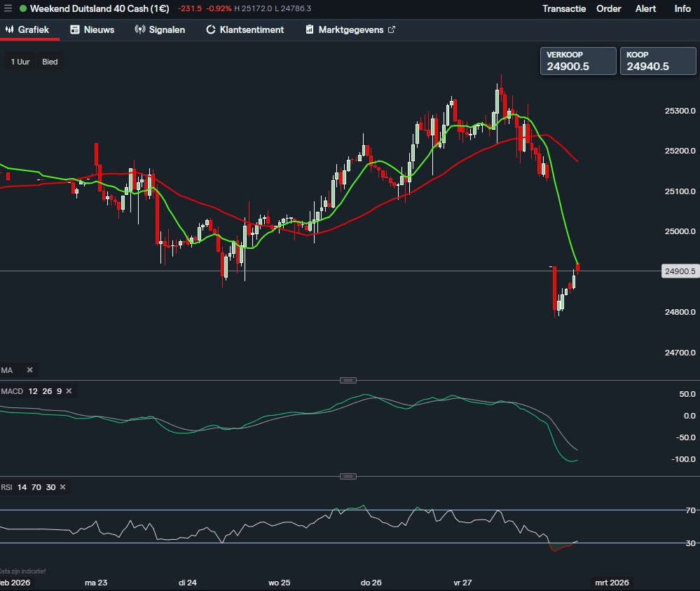Click the MACD 50.0 axis label
The image size is (700, 591).
(687, 394)
